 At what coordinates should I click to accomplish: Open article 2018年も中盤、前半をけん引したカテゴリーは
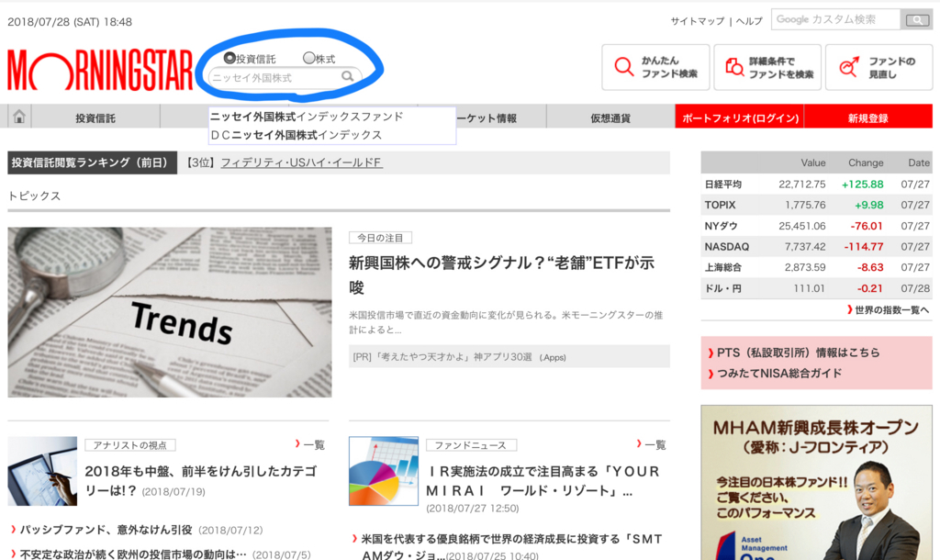point(200,481)
